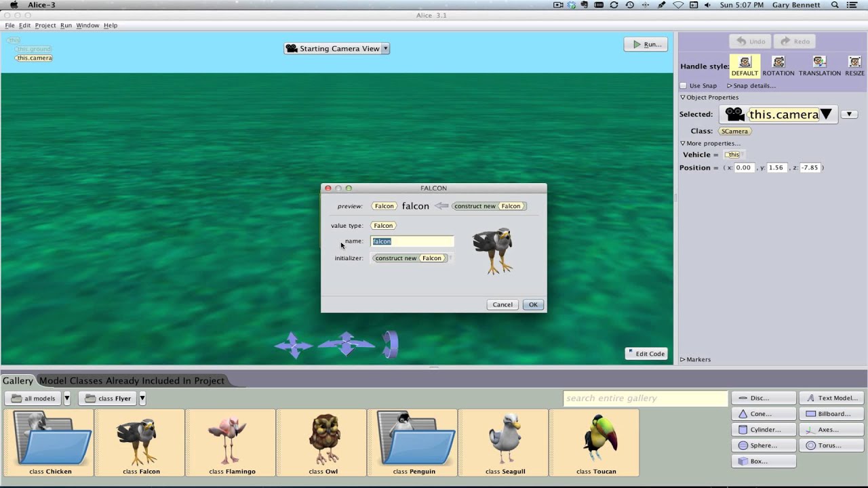Select this.camera in the scene tree
868x488 pixels.
[x=34, y=58]
